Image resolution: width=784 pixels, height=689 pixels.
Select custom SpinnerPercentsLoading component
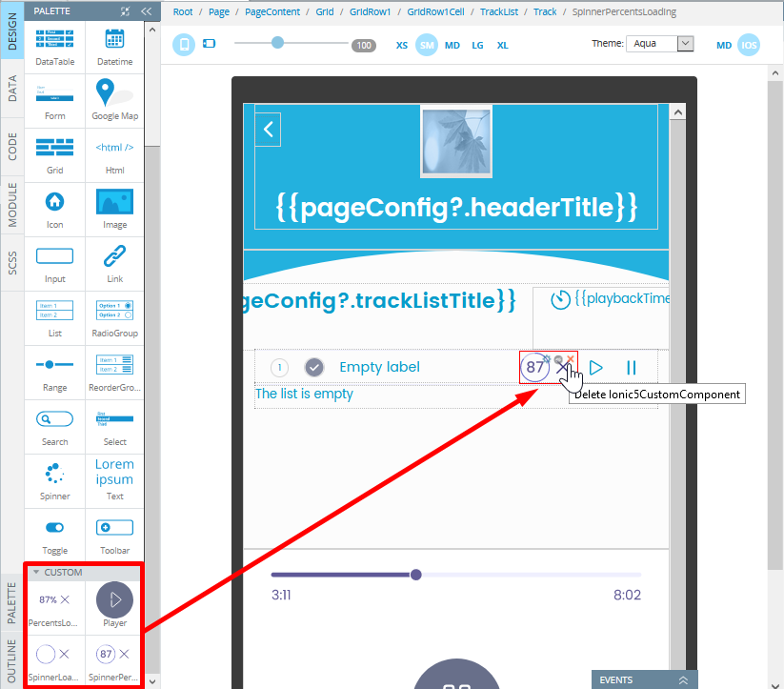pos(114,662)
